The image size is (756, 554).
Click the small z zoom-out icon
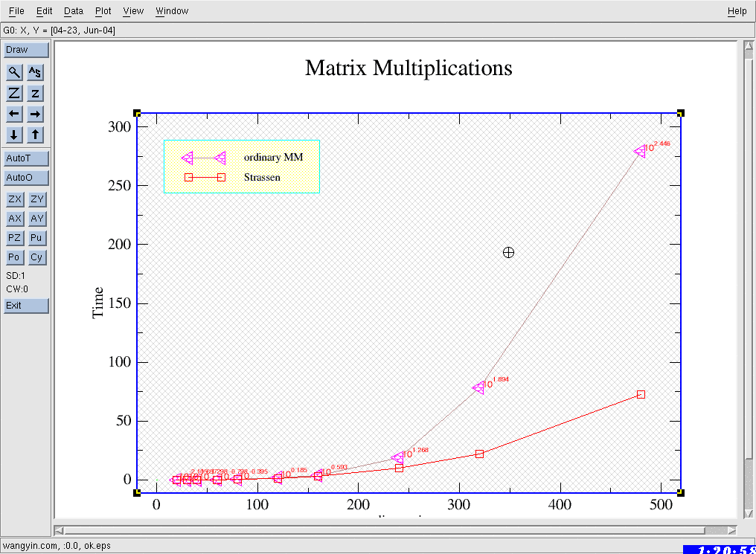[x=36, y=93]
